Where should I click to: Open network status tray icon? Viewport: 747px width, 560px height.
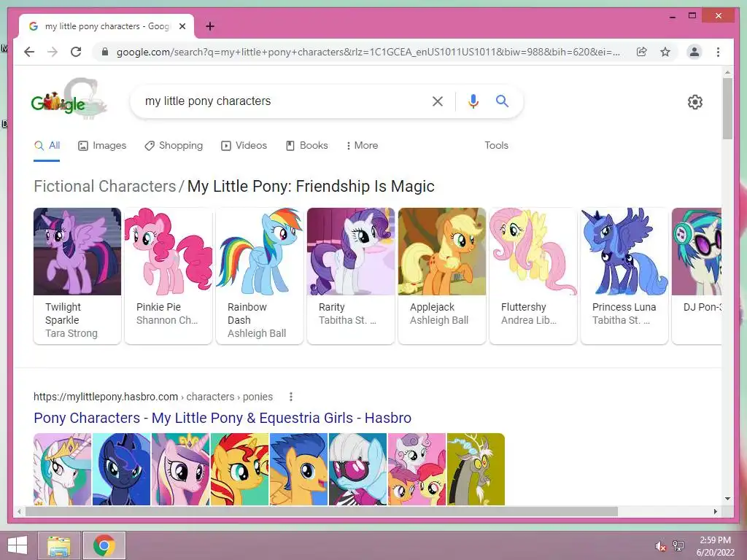click(678, 546)
